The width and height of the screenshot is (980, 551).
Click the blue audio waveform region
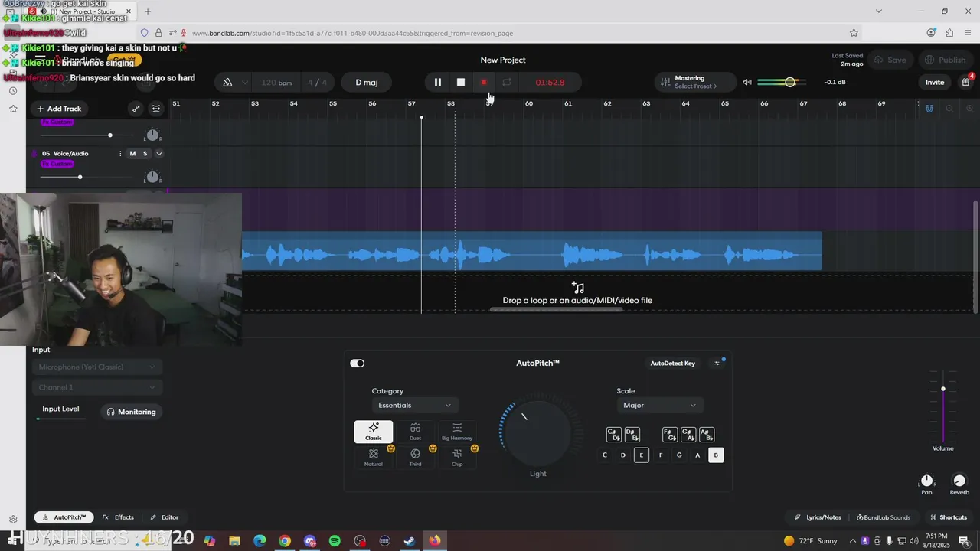click(x=531, y=251)
